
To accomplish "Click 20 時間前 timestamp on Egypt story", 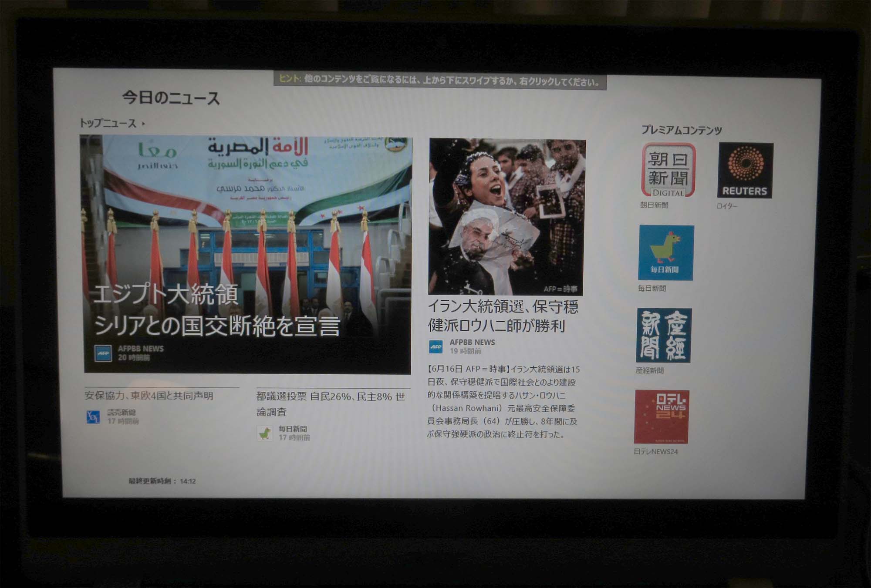I will [x=134, y=358].
